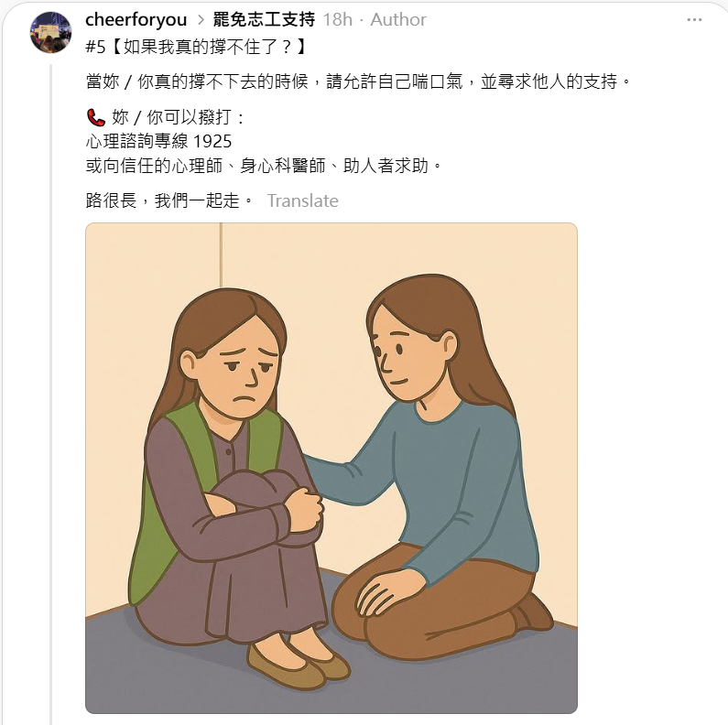Open the 罷免志工支持 topic
Image resolution: width=728 pixels, height=725 pixels.
pyautogui.click(x=264, y=20)
